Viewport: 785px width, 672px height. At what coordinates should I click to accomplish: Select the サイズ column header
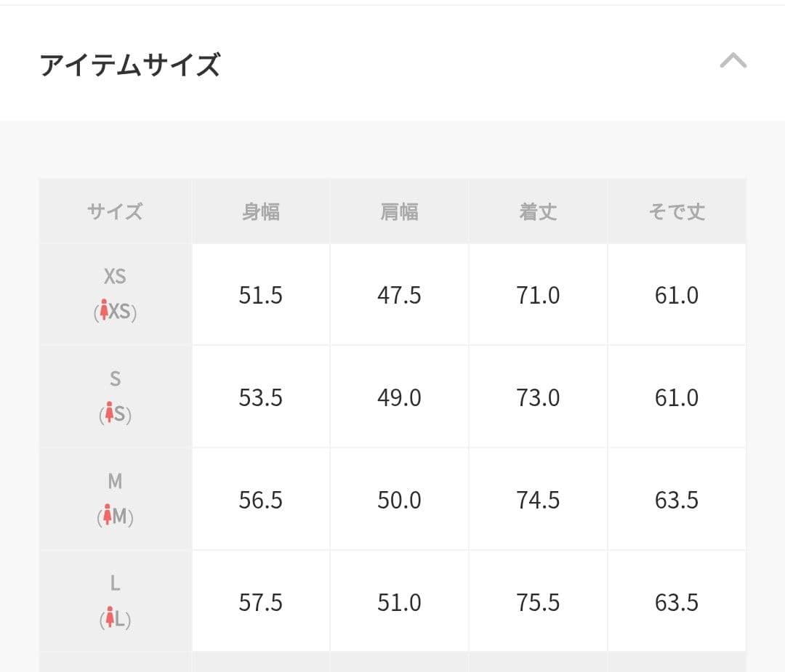(115, 211)
